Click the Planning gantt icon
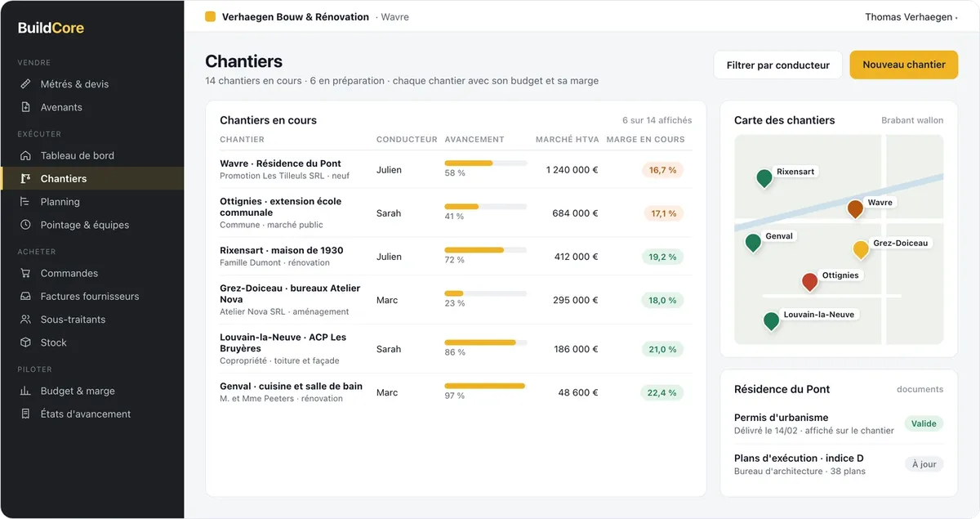The image size is (980, 519). point(25,202)
